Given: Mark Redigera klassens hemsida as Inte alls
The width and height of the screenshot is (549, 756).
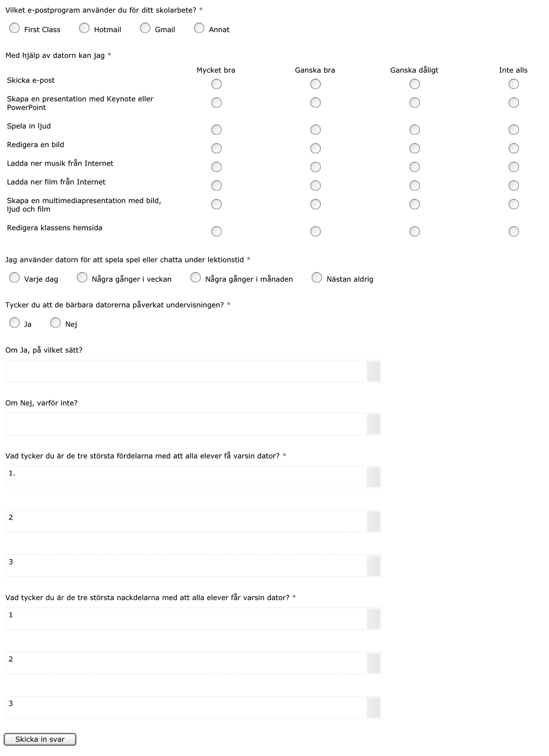Looking at the screenshot, I should point(514,231).
